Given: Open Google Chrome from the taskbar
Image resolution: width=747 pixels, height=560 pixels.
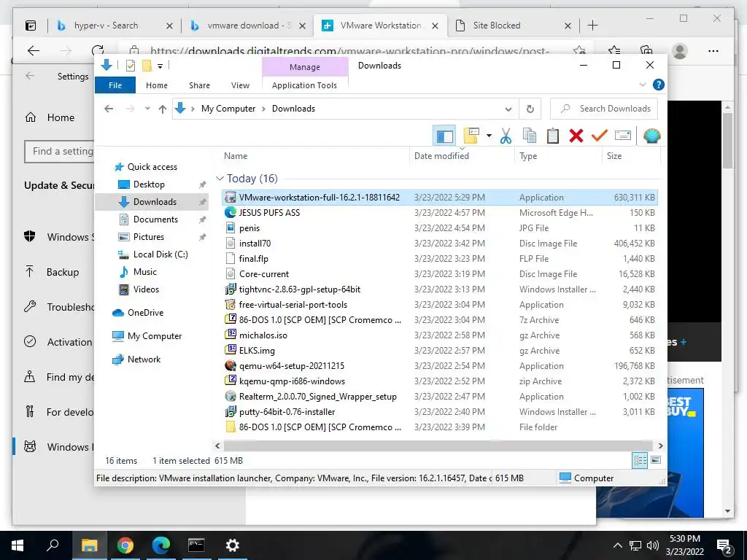Looking at the screenshot, I should point(125,545).
